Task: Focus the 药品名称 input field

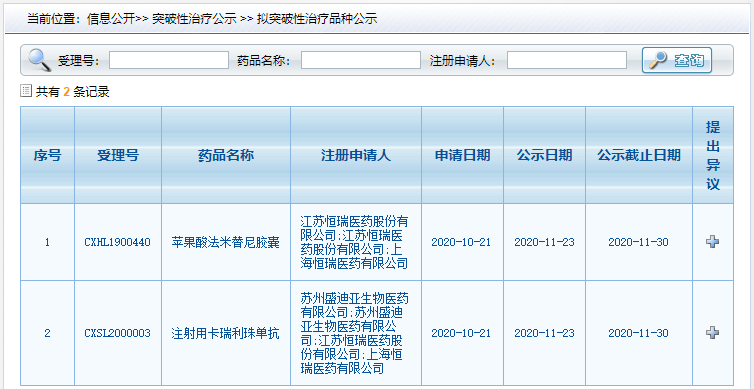Action: point(361,60)
